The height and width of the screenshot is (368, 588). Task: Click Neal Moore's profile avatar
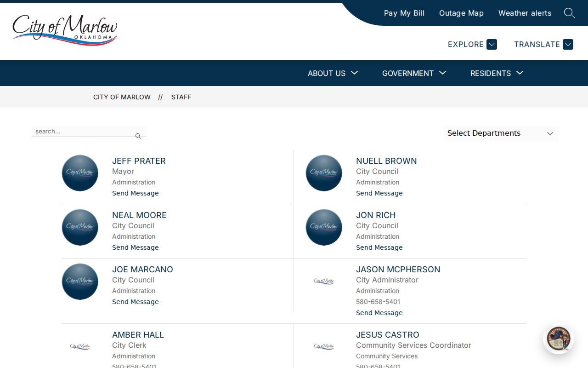pos(80,227)
